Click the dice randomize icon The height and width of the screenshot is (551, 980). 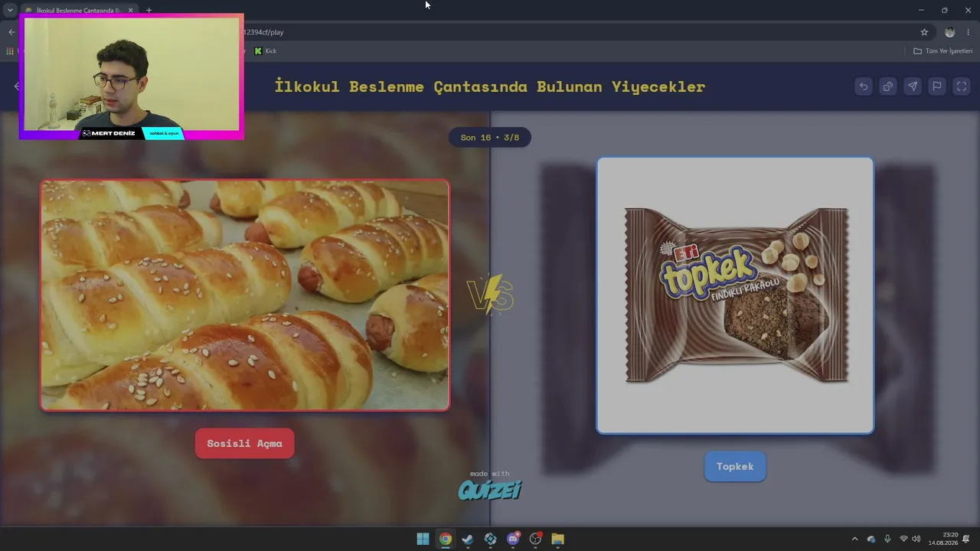pyautogui.click(x=888, y=86)
